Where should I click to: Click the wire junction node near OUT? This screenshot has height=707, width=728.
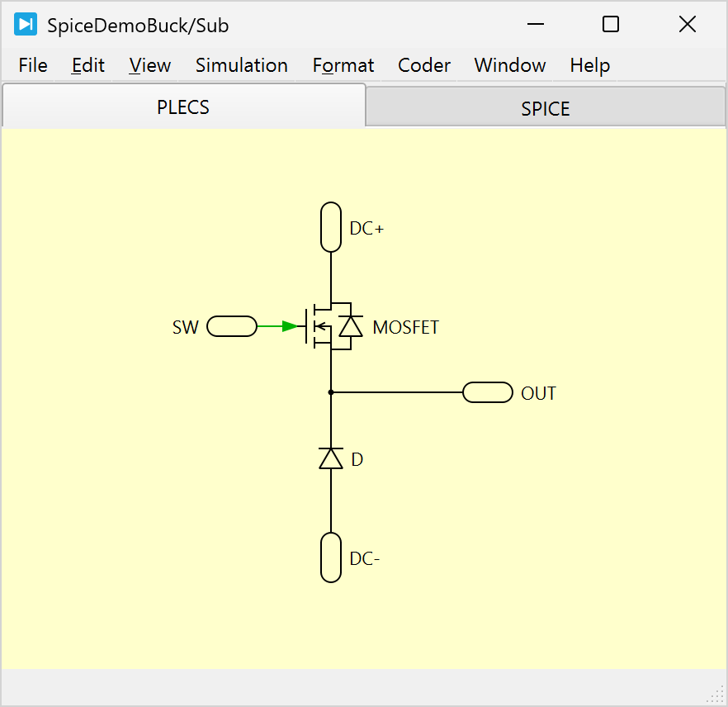tap(331, 392)
